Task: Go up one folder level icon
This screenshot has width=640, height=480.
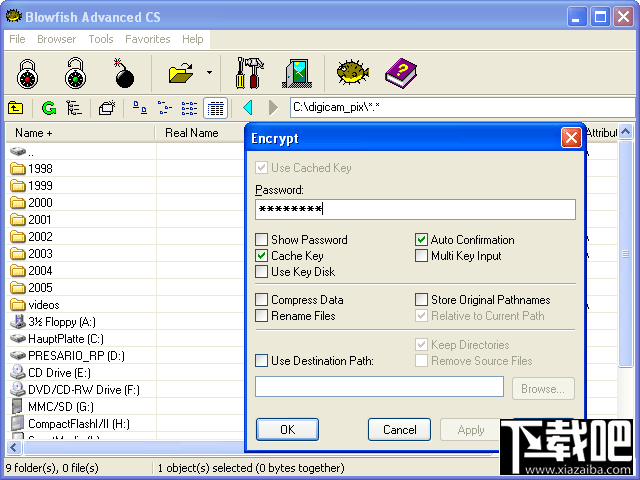Action: [x=16, y=108]
